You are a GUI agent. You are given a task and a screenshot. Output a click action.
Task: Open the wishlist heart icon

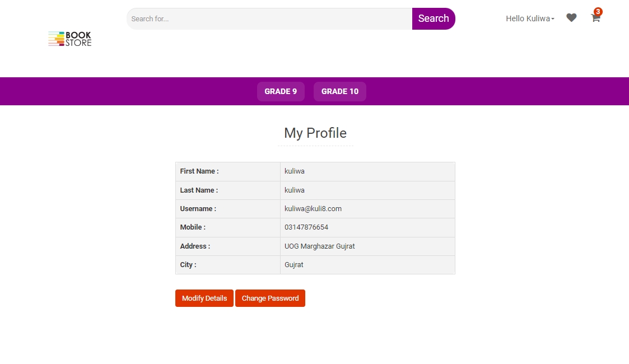coord(571,18)
